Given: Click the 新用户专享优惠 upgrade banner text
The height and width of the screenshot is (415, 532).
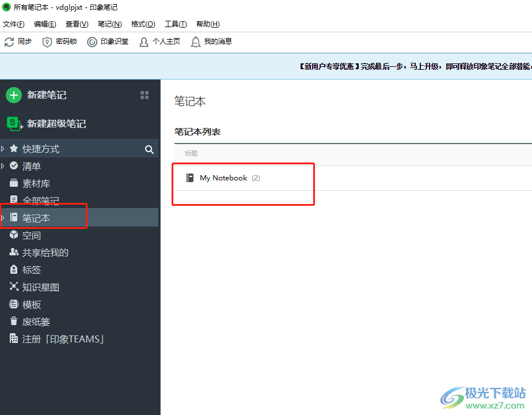Looking at the screenshot, I should (x=415, y=66).
